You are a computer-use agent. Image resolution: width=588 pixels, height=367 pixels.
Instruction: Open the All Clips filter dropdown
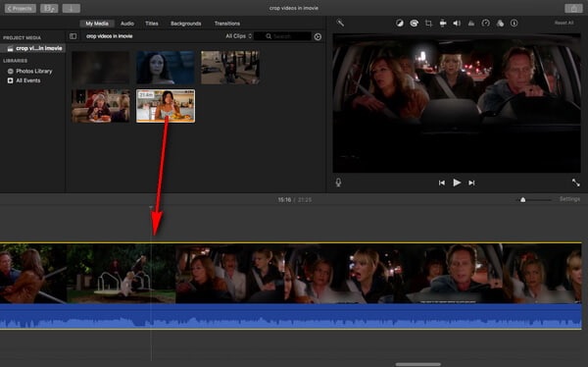[x=238, y=36]
